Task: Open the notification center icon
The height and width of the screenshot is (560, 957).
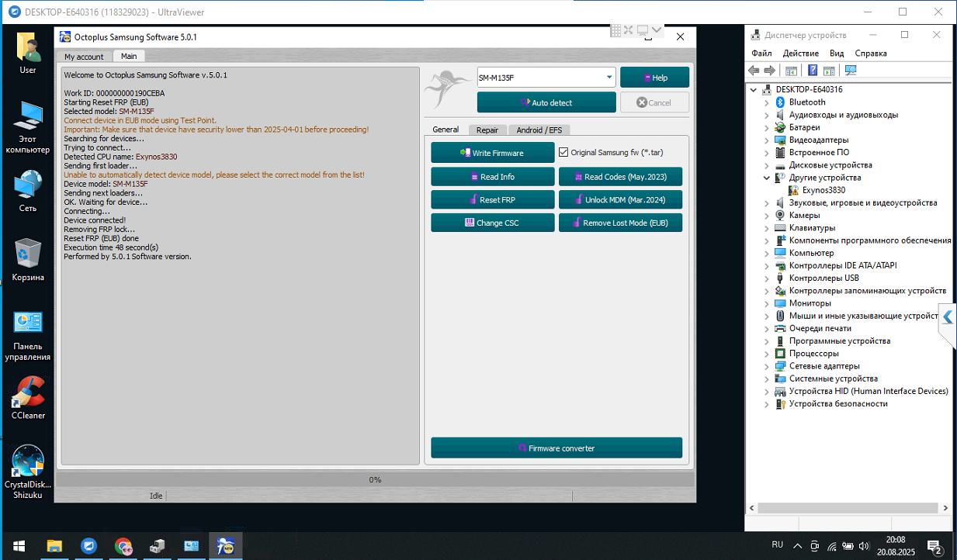Action: [934, 546]
